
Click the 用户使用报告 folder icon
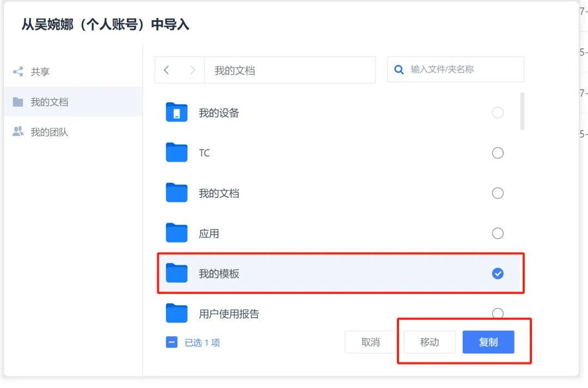[x=176, y=313]
